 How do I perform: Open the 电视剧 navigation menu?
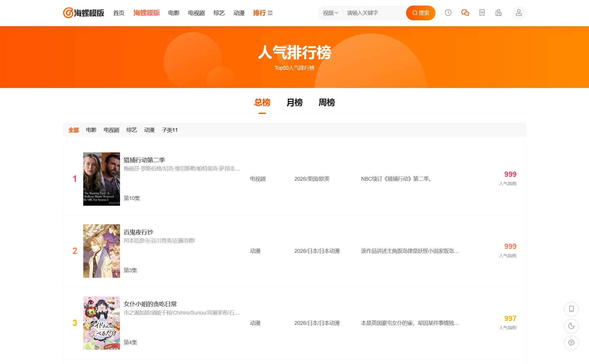click(196, 13)
